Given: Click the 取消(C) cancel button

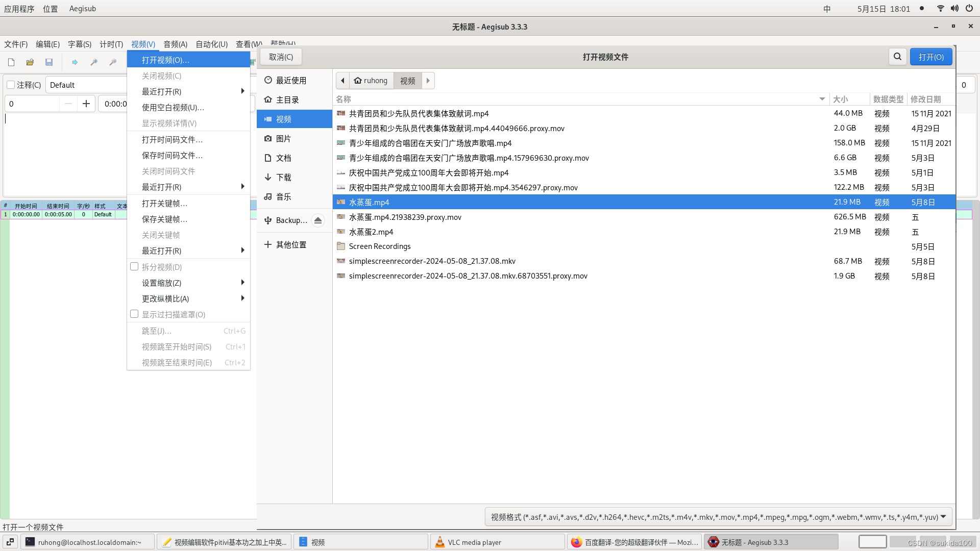Looking at the screenshot, I should coord(281,57).
